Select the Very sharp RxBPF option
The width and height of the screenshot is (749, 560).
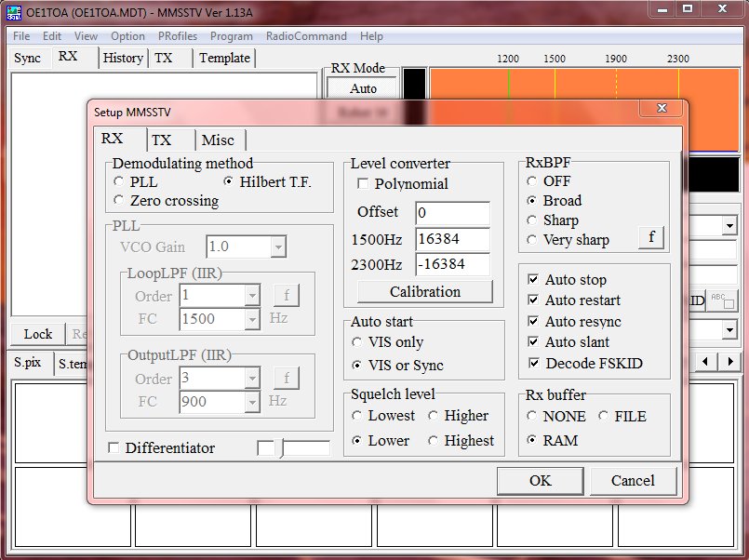532,240
